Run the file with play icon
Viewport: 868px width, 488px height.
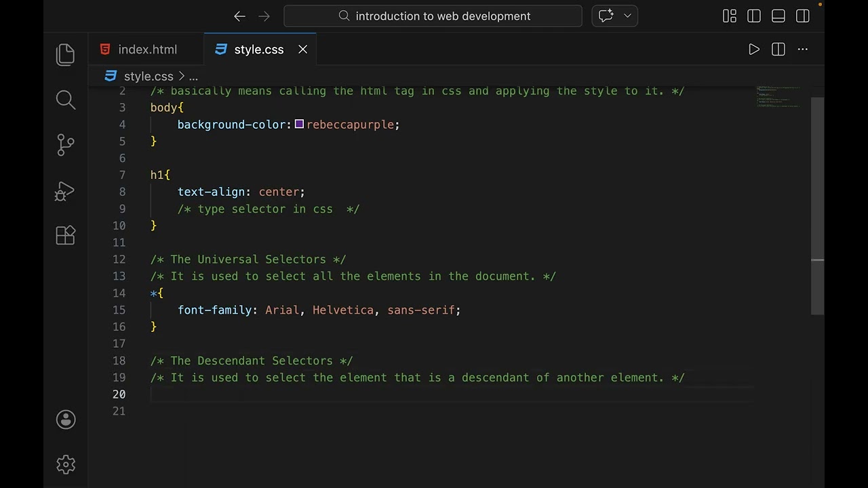point(753,49)
